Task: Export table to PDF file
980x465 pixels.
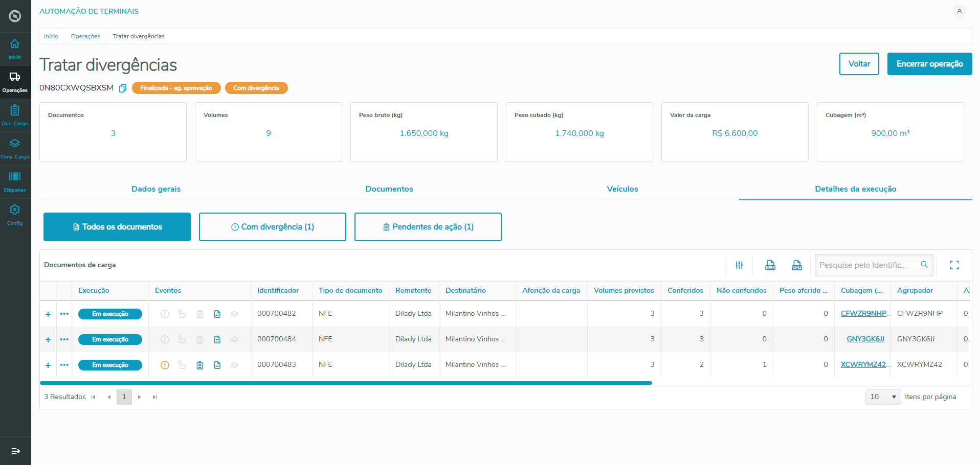Action: coord(797,265)
